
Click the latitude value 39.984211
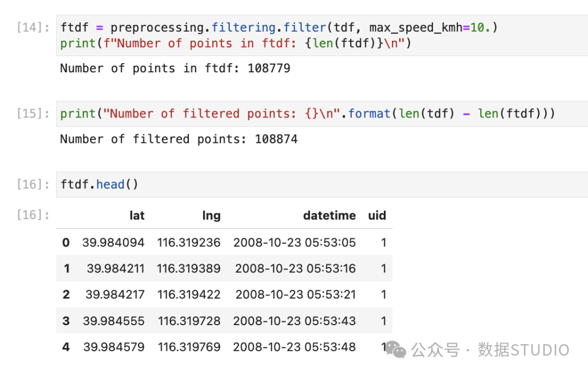(115, 269)
